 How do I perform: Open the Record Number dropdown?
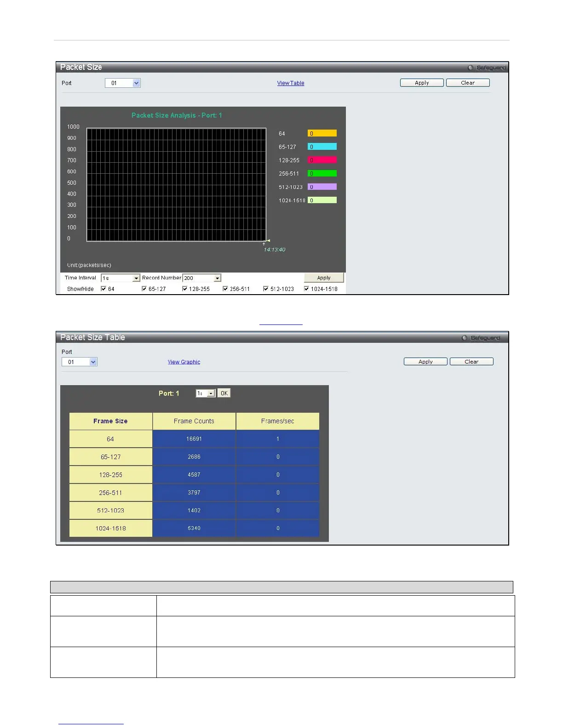(202, 278)
